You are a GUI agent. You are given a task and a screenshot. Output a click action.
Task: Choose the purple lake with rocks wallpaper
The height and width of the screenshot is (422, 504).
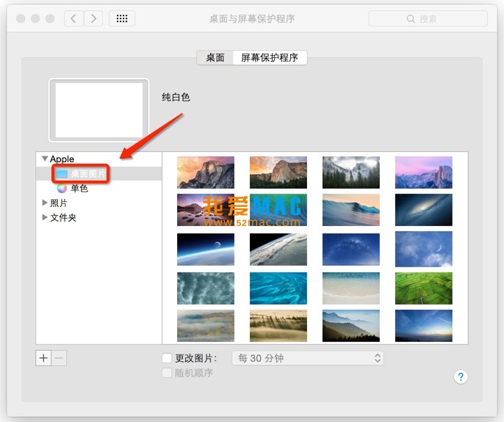206,210
